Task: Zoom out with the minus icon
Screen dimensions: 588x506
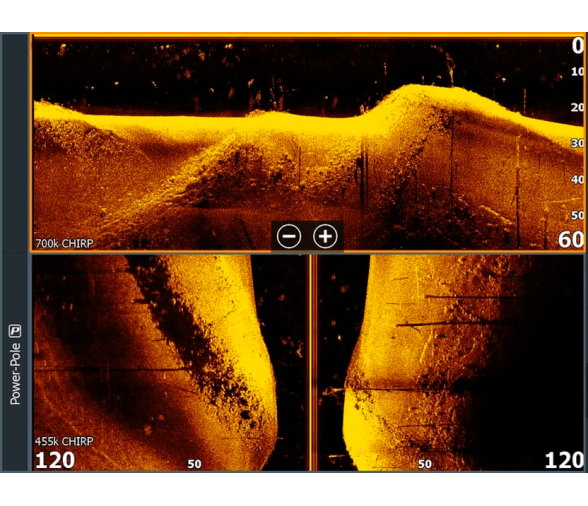Action: (289, 236)
